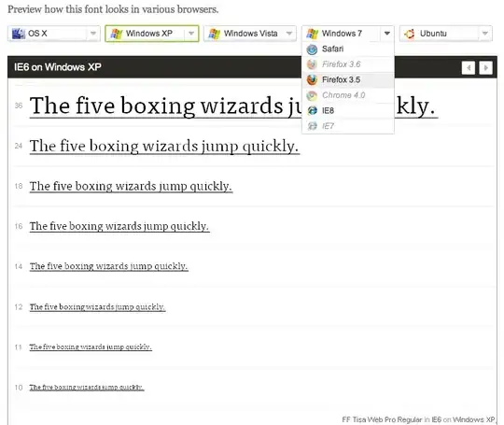Image resolution: width=504 pixels, height=425 pixels.
Task: Select the Windows 7 label
Action: tap(342, 34)
